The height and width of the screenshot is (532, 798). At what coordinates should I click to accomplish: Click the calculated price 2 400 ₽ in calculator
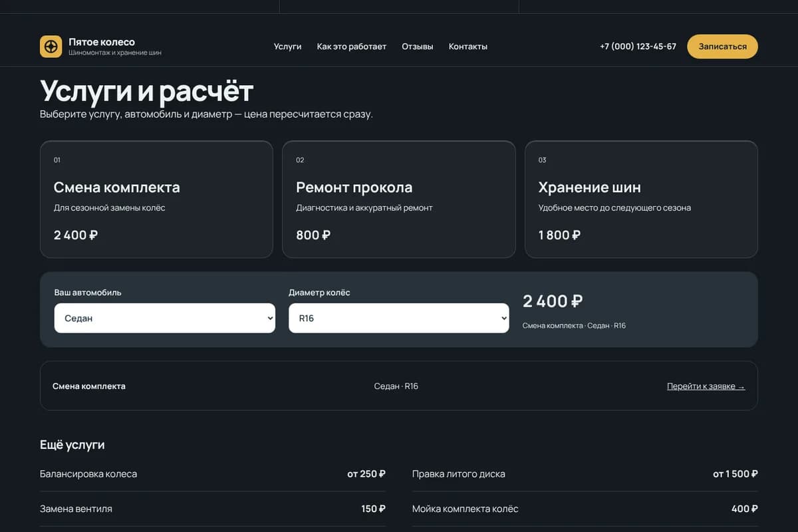(553, 301)
